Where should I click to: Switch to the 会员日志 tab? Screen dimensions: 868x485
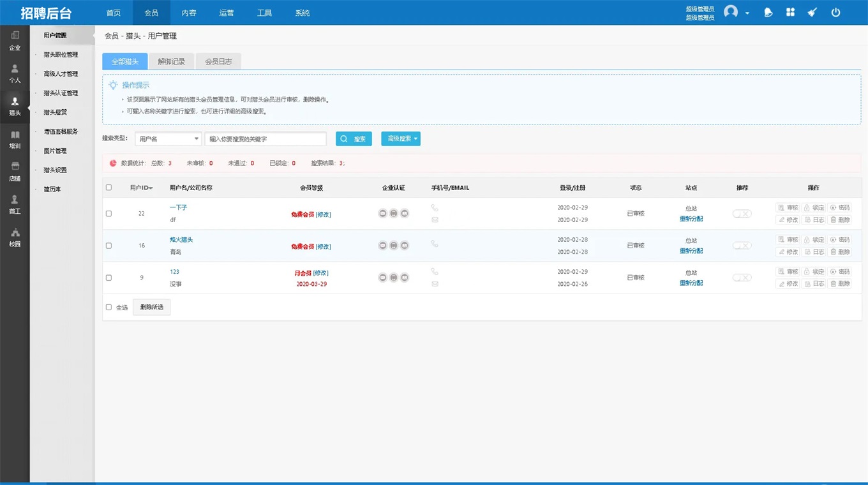point(218,61)
